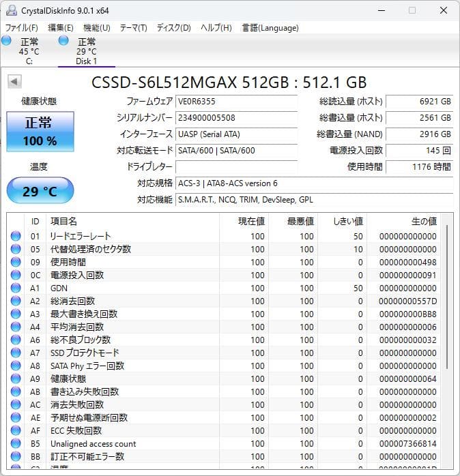Click the Disk 1 blue status orb

click(x=63, y=41)
